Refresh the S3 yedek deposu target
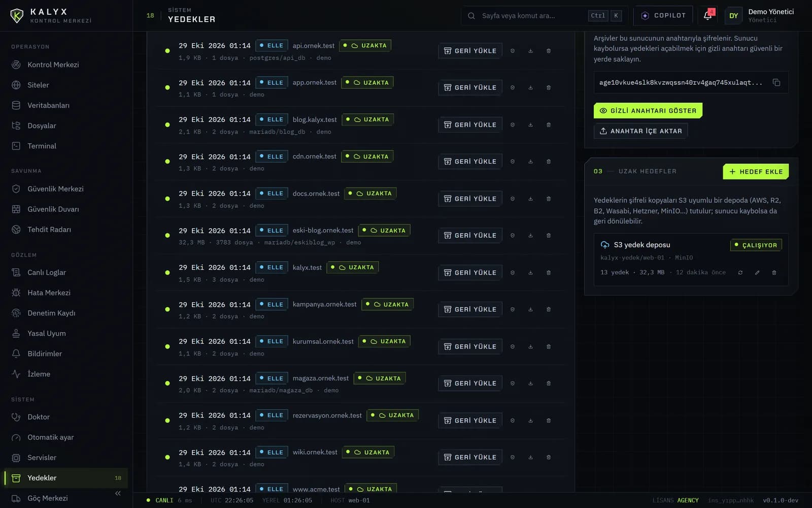 click(x=740, y=273)
